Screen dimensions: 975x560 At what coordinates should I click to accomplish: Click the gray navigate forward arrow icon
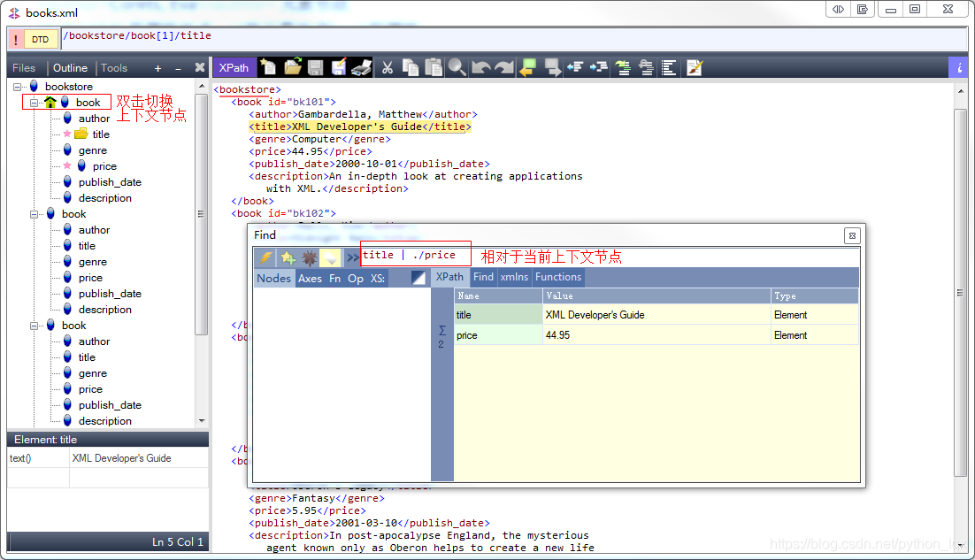(551, 67)
